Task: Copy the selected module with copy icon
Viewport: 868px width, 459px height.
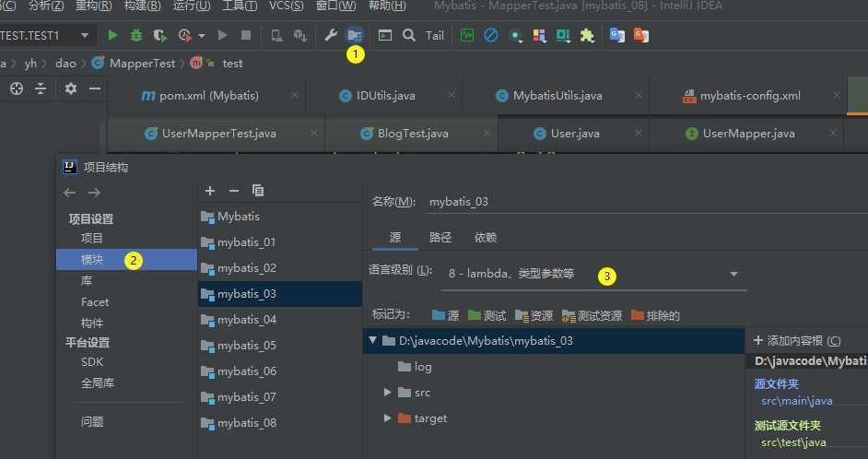Action: click(258, 191)
